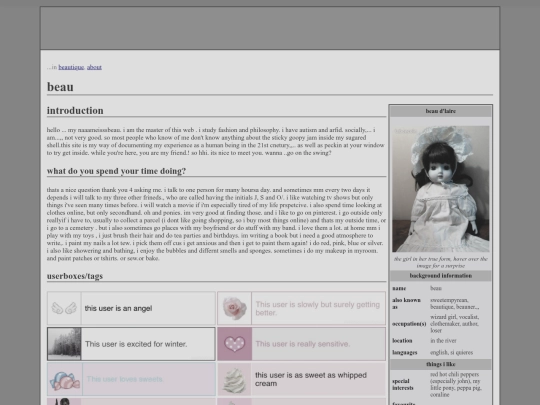Select the 'this user is an angel' text
Screen dimensions: 540x405
tap(118, 308)
